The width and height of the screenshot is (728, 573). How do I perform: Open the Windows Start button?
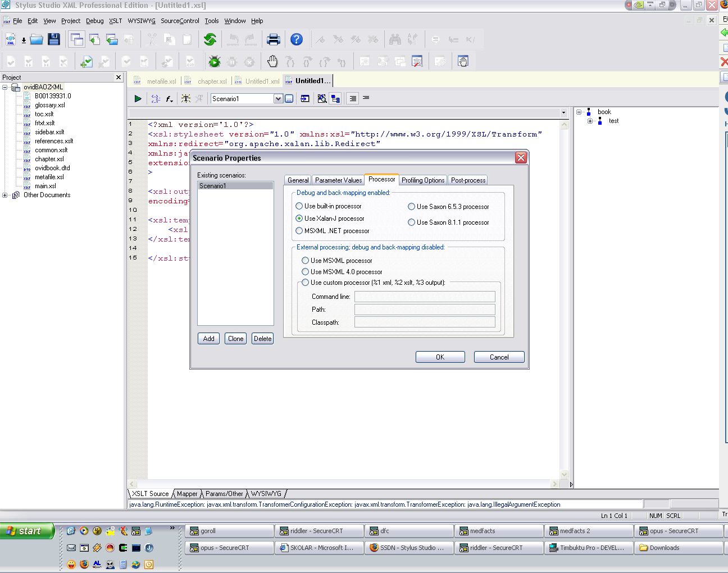(x=27, y=531)
